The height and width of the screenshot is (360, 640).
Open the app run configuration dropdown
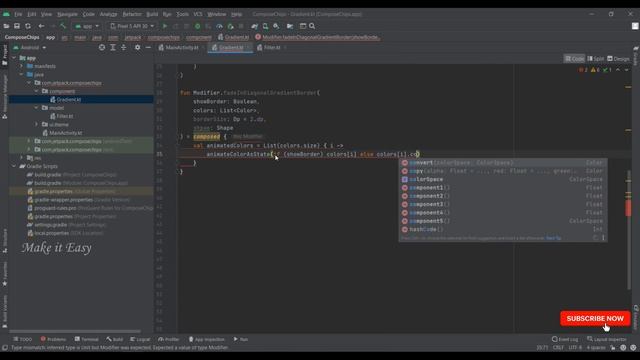[87, 26]
